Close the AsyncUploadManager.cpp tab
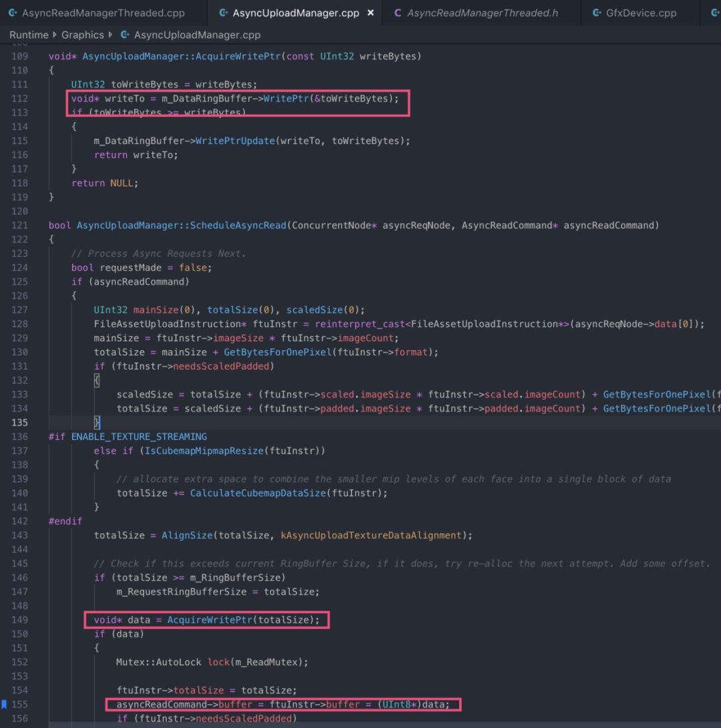 [x=371, y=13]
